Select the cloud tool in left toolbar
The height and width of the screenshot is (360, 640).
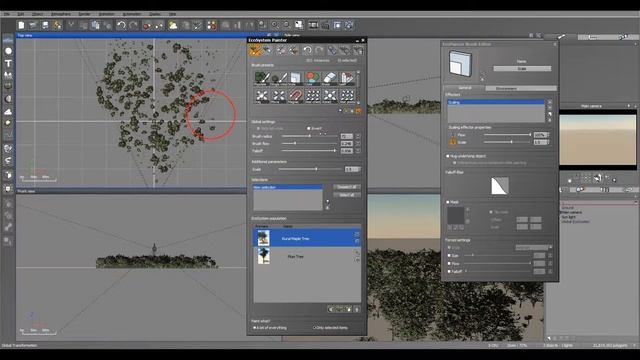tap(8, 111)
